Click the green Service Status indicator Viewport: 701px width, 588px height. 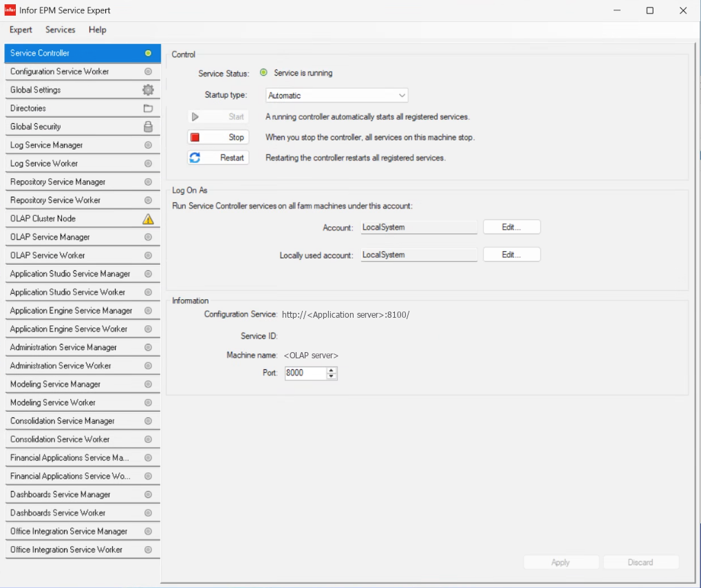pyautogui.click(x=263, y=72)
